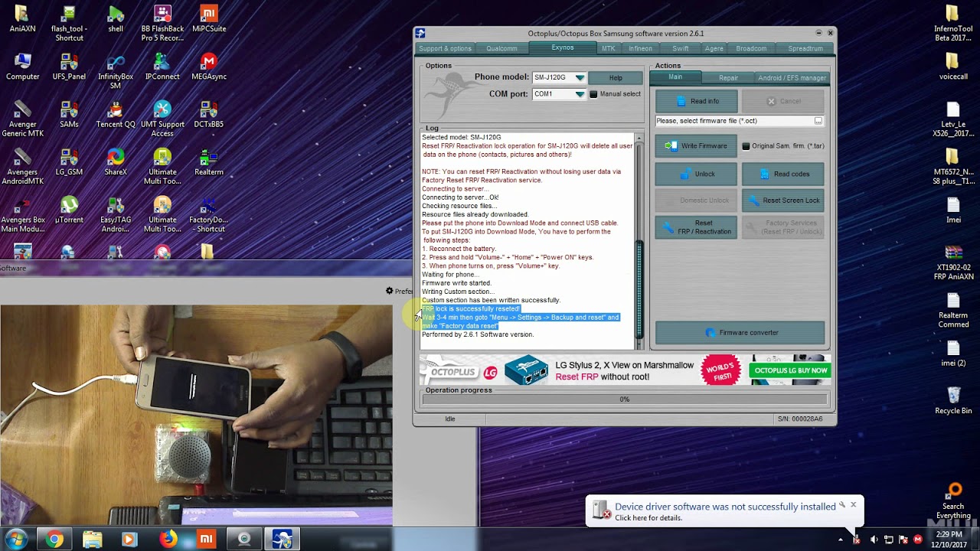Expand the COM port dropdown
This screenshot has width=980, height=551.
pos(580,94)
